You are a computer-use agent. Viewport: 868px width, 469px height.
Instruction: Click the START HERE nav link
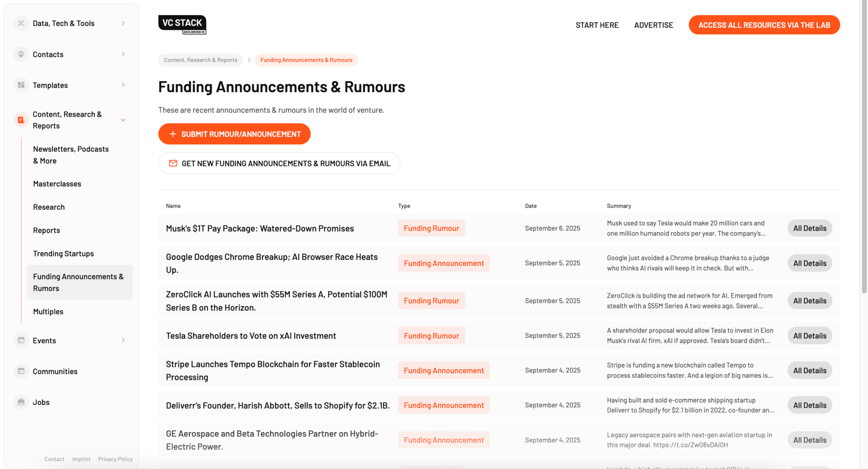(x=597, y=25)
